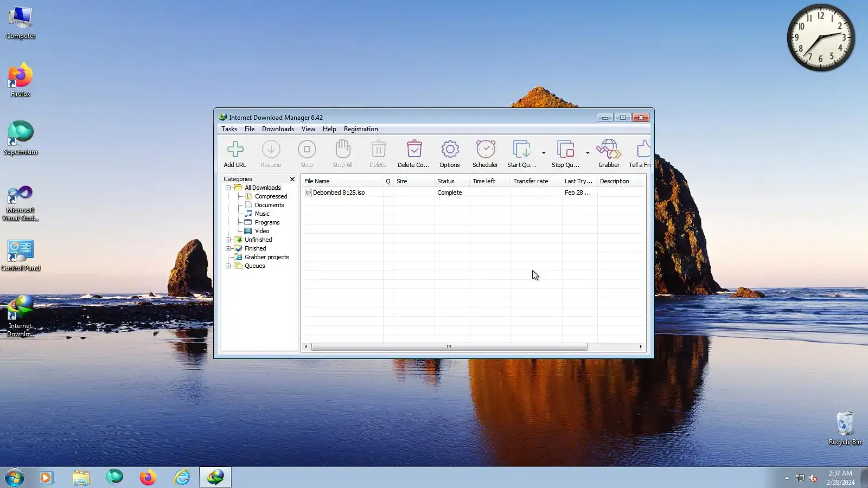Select the Music category
Screen dimensions: 868x488
pyautogui.click(x=262, y=214)
